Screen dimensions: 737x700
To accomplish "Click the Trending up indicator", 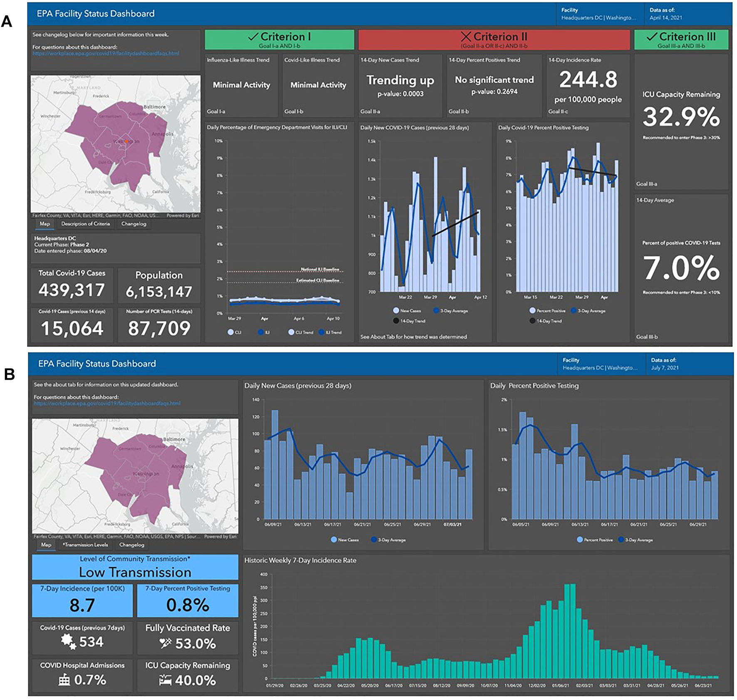I will pos(400,80).
